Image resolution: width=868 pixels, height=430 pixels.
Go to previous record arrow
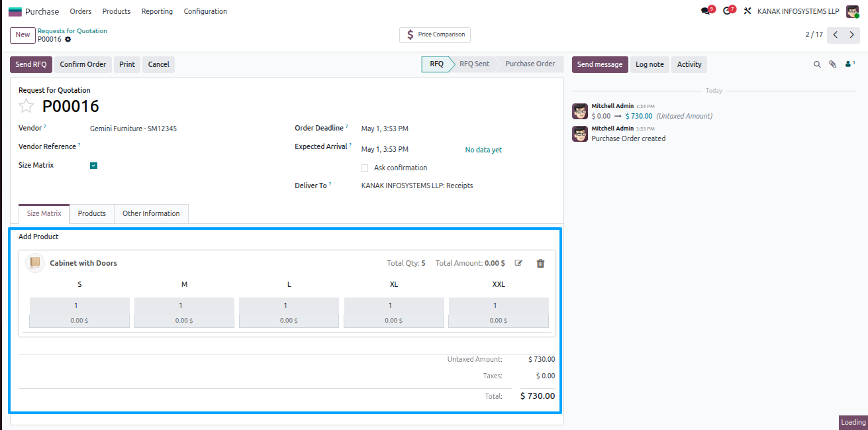pos(836,34)
